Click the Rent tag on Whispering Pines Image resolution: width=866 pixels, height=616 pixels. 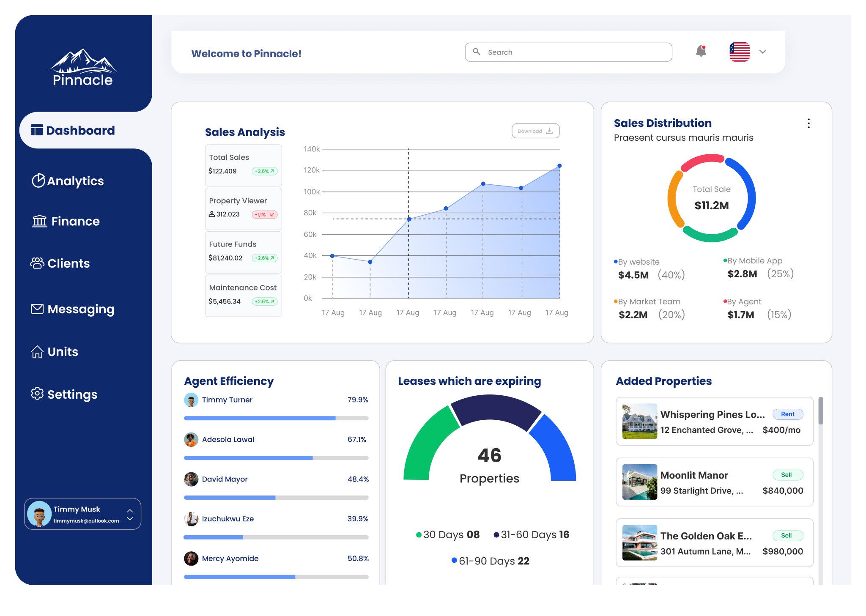(x=787, y=414)
